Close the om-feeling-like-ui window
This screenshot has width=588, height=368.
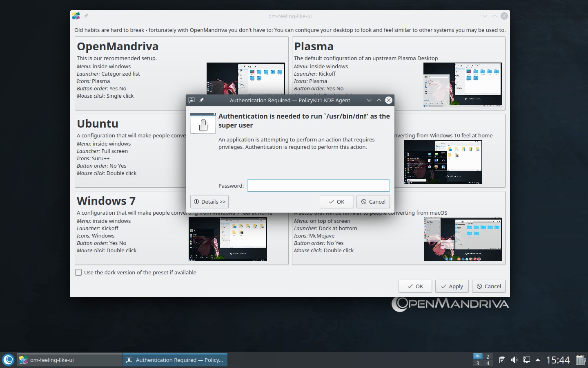point(504,16)
